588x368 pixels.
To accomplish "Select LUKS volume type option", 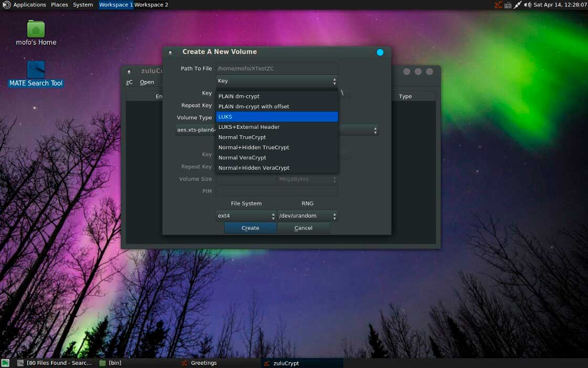I will point(277,117).
